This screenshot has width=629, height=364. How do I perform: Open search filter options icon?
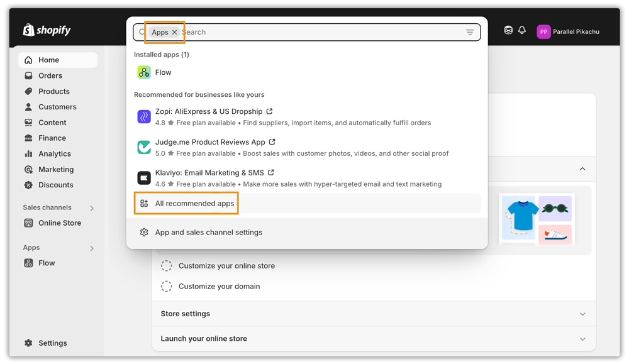[x=470, y=32]
